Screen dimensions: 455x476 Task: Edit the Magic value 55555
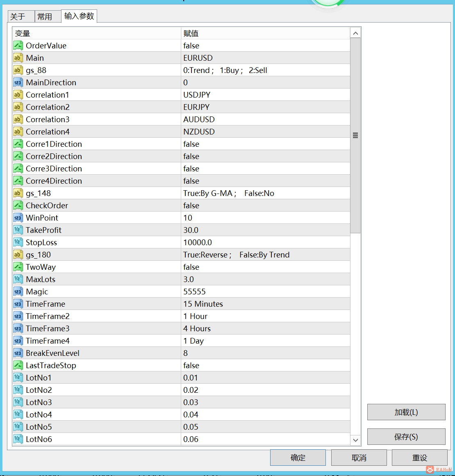click(265, 292)
